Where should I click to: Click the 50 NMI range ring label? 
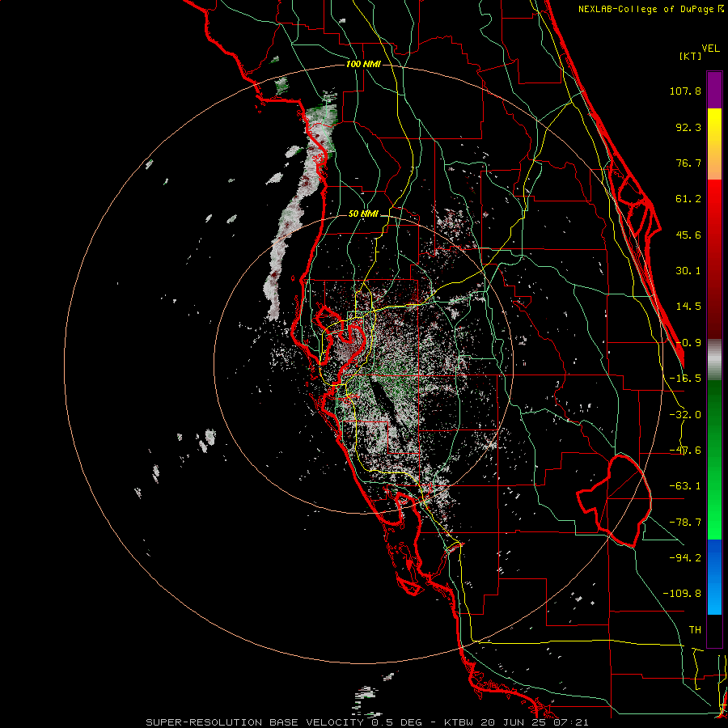363,214
